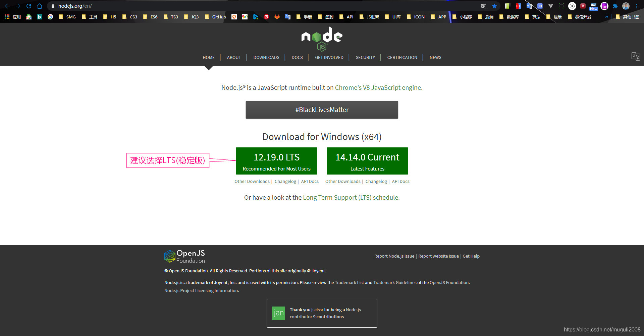Viewport: 644px width, 336px height.
Task: Click the Get Help footer link
Action: pyautogui.click(x=471, y=256)
